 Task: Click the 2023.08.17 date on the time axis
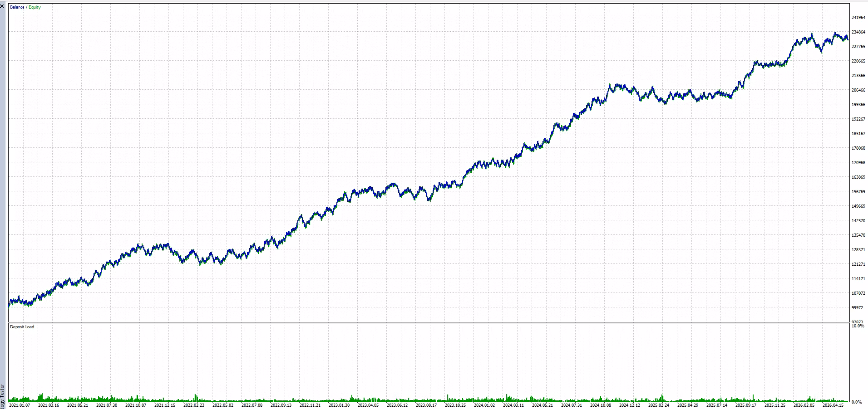(426, 406)
